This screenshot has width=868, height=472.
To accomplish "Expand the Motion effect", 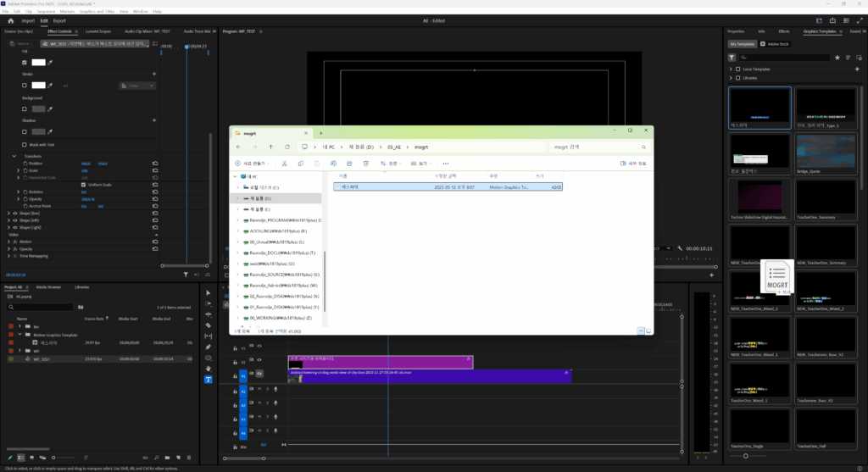I will click(8, 242).
